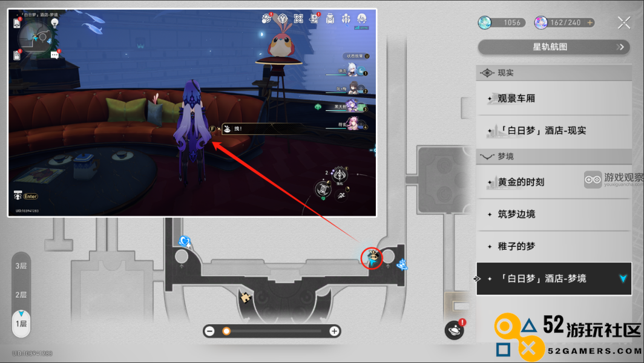Open the mission list icon below minimap
The width and height of the screenshot is (644, 363).
point(17,54)
